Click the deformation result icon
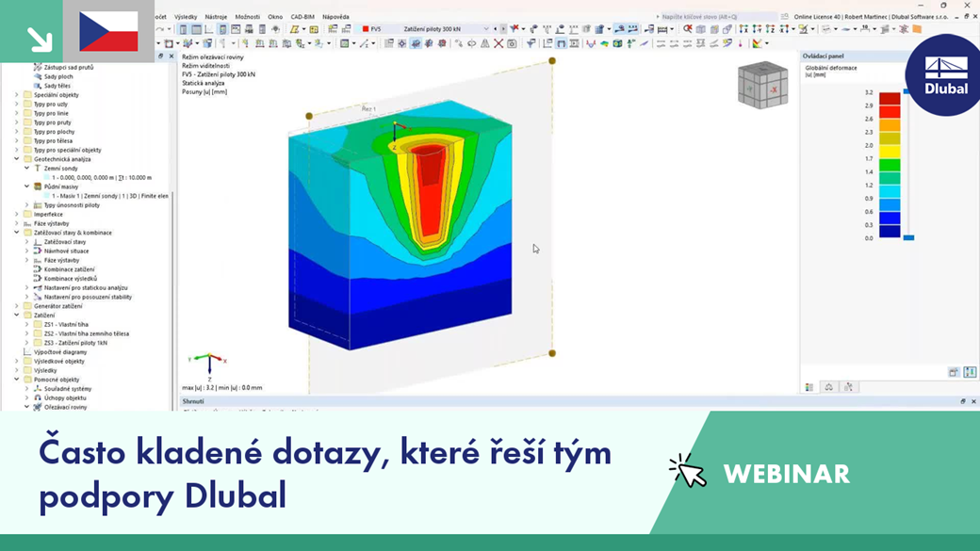 [591, 43]
